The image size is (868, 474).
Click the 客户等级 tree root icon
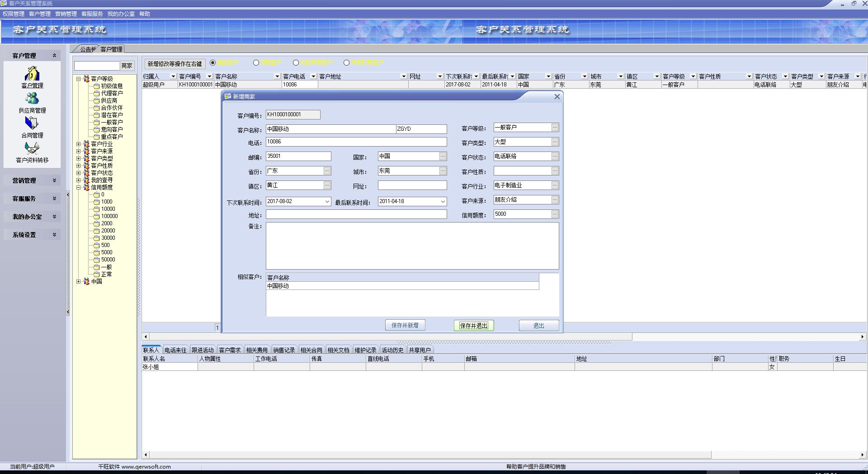(86, 79)
